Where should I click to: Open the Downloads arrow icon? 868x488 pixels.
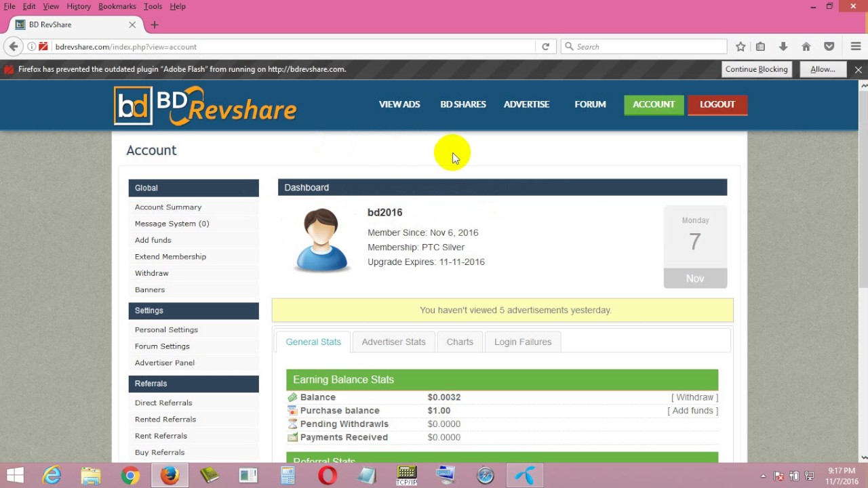[x=783, y=47]
